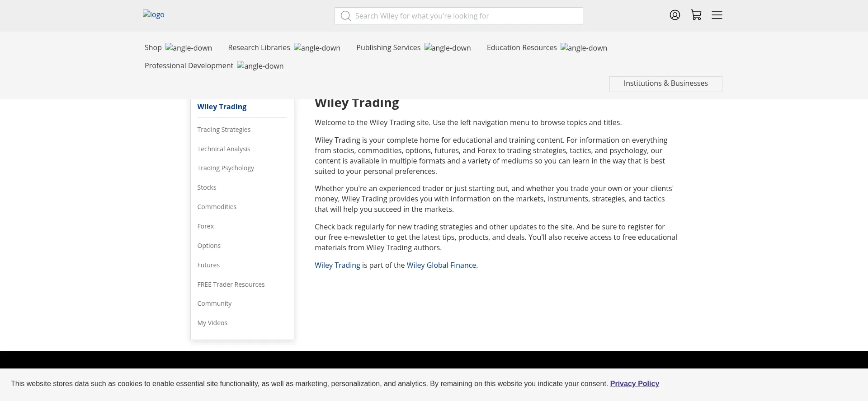Open the Research Libraries menu
The height and width of the screenshot is (401, 868).
tap(259, 47)
